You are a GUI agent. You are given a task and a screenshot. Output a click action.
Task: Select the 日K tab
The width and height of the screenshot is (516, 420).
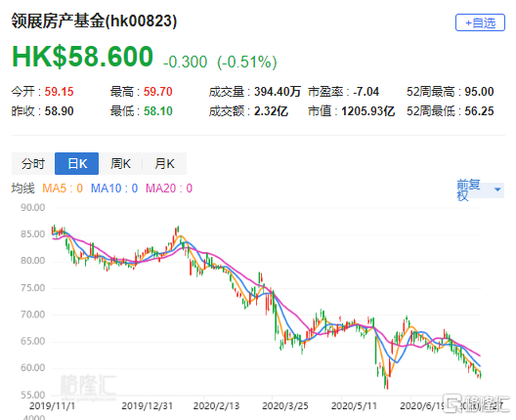pyautogui.click(x=76, y=163)
